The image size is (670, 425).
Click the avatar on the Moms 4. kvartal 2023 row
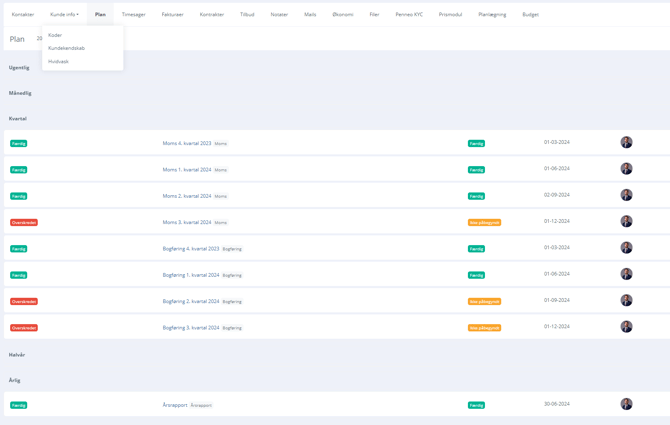point(626,143)
